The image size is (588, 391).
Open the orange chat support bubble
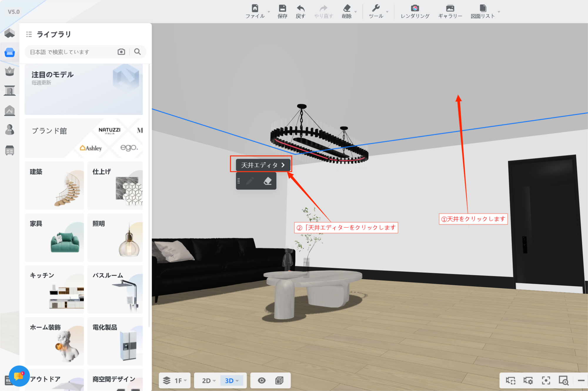point(19,376)
